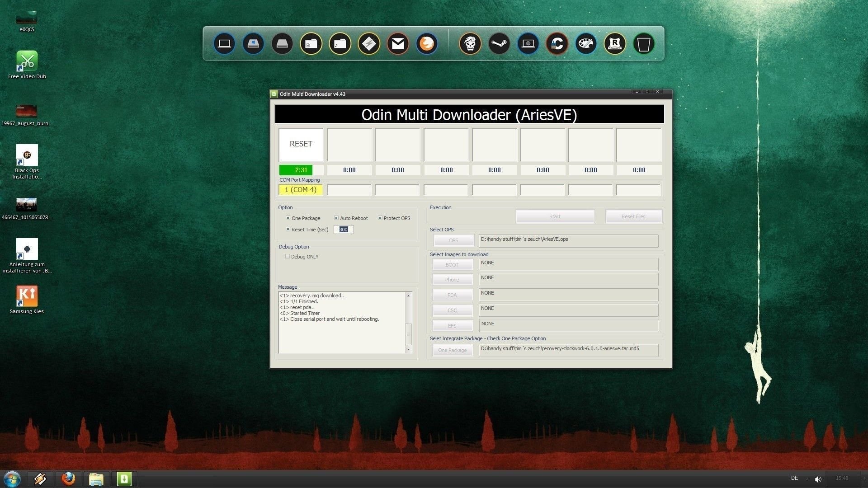Toggle the Auto Reboot checkbox
The image size is (868, 488).
(x=336, y=218)
